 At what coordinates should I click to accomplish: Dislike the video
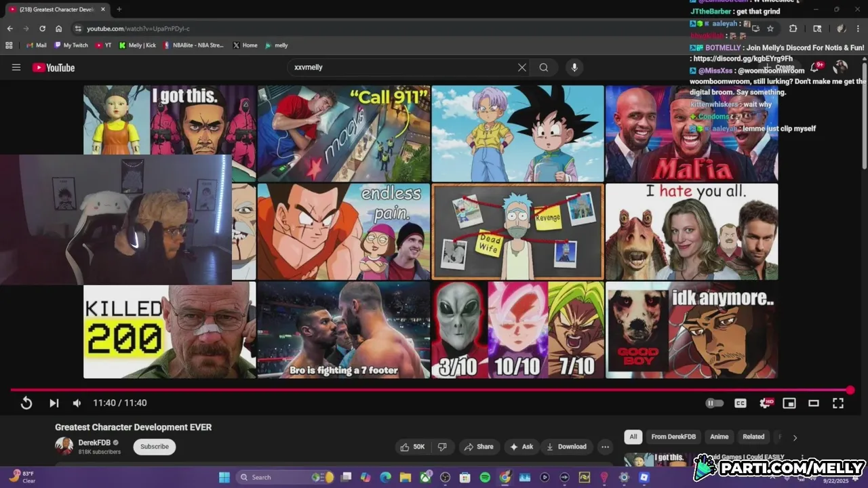[442, 447]
